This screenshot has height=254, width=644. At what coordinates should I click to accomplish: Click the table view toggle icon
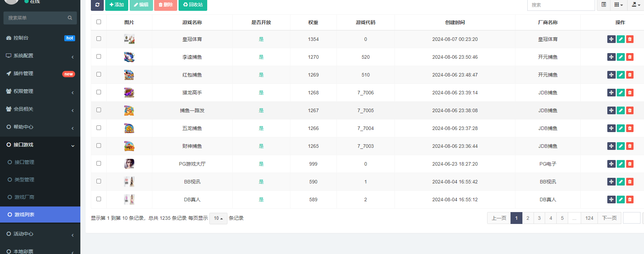[603, 5]
